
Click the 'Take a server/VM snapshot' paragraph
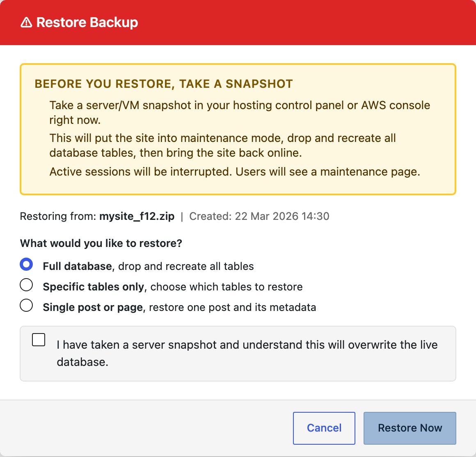click(x=240, y=112)
